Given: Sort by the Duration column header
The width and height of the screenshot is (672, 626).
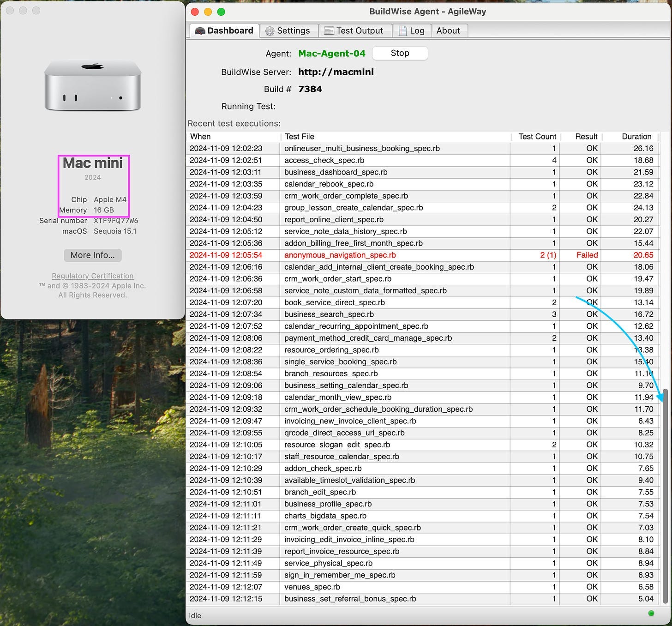Looking at the screenshot, I should pos(630,137).
